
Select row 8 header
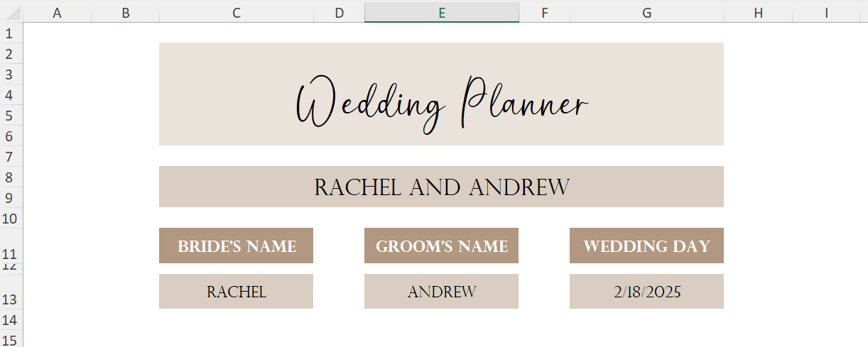pos(10,177)
